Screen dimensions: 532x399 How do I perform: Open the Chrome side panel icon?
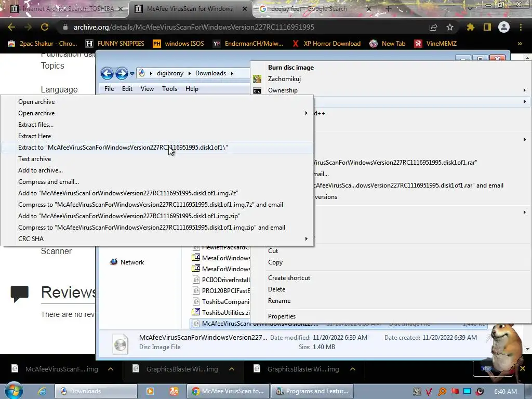click(487, 27)
